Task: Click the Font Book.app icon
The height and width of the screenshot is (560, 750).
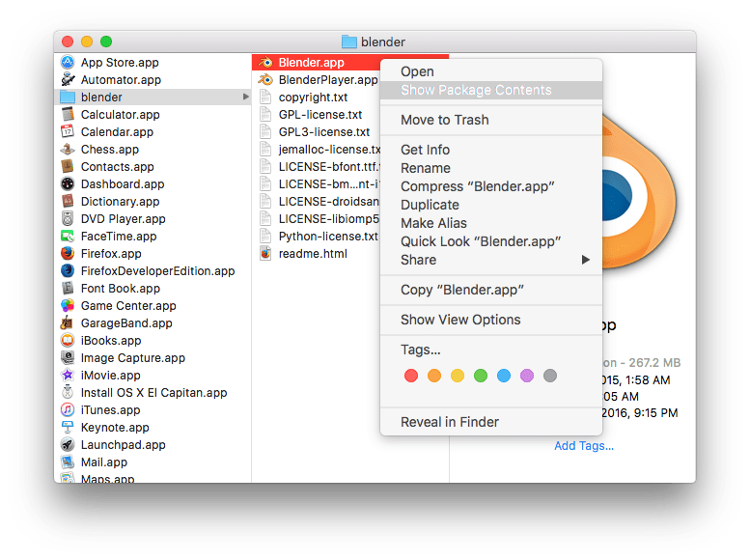Action: click(x=68, y=288)
